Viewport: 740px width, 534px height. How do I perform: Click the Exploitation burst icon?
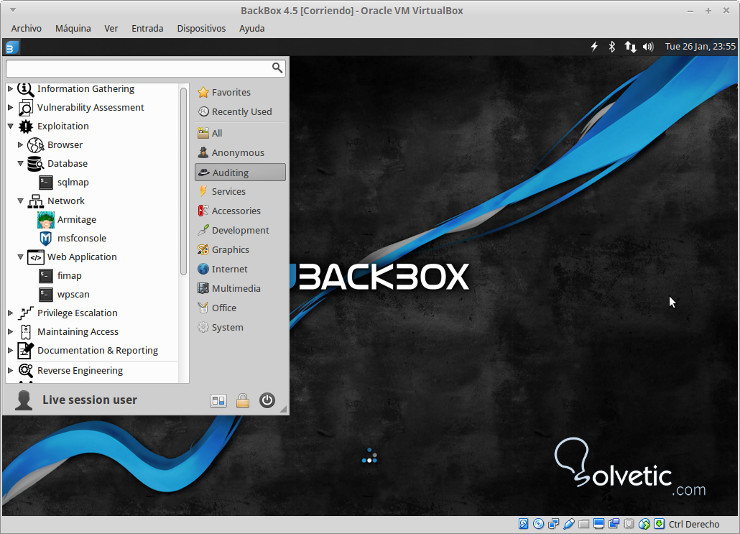pos(25,126)
